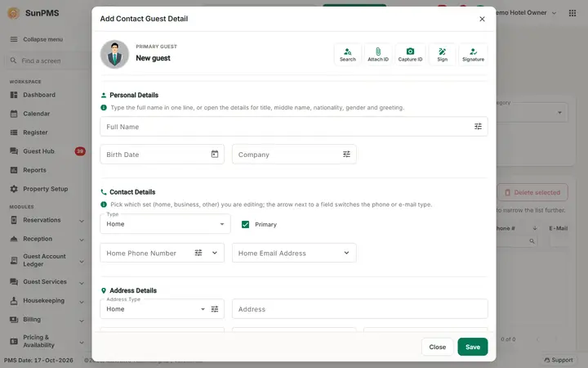Viewport: 588px width, 368px height.
Task: Click the search icon in phone column filter
Action: (532, 241)
